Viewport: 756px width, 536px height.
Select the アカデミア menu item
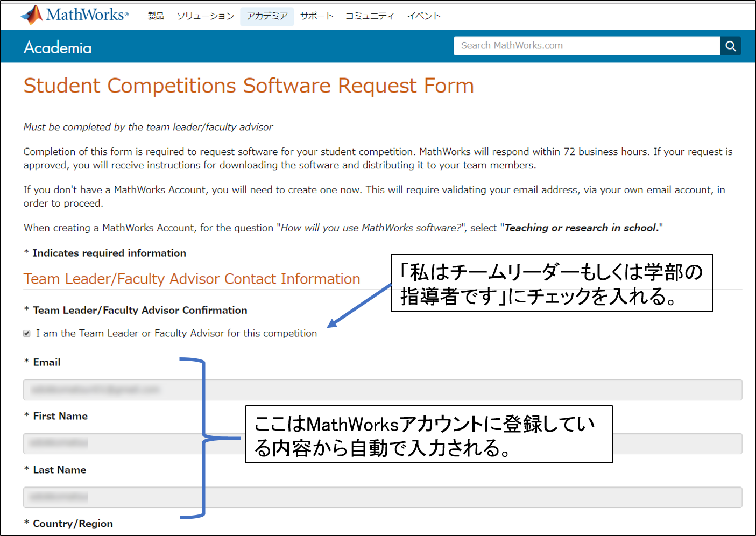pos(267,16)
